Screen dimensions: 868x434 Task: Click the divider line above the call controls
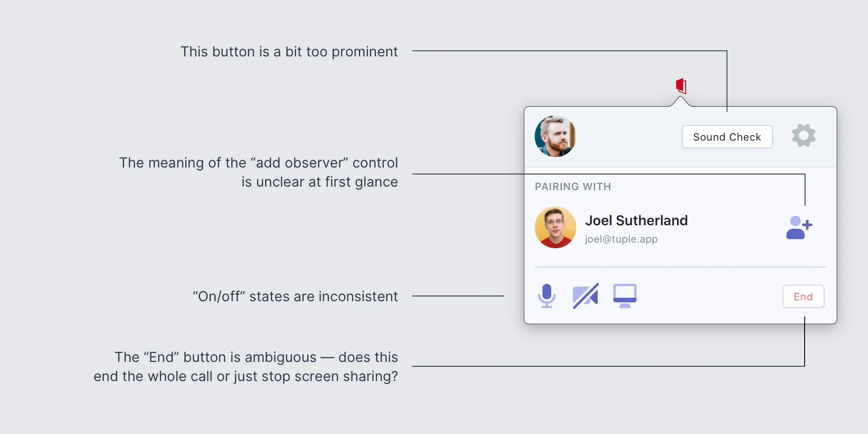click(x=680, y=267)
